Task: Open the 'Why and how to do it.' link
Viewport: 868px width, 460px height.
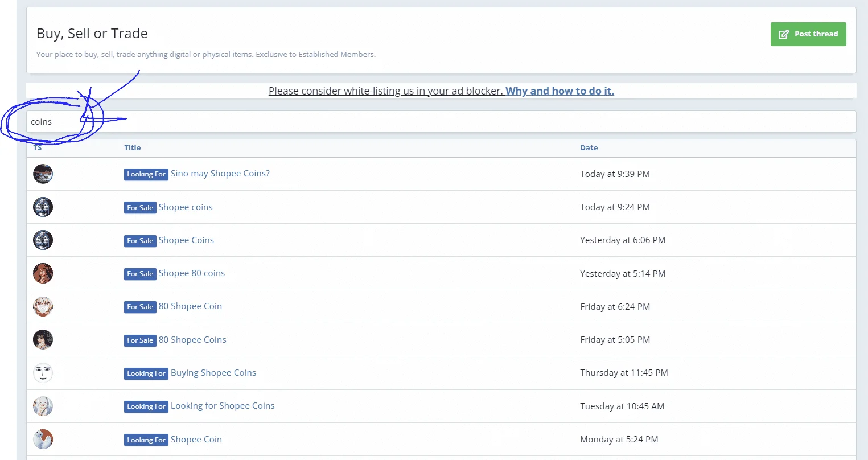Action: coord(560,91)
